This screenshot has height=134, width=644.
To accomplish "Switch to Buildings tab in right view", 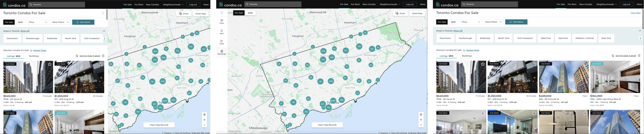I will (467, 56).
